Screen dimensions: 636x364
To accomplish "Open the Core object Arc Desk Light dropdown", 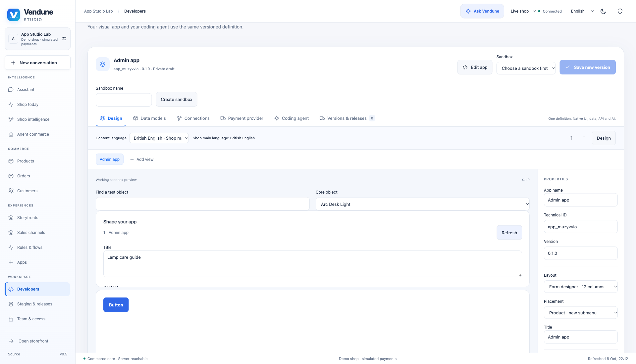I will point(422,204).
